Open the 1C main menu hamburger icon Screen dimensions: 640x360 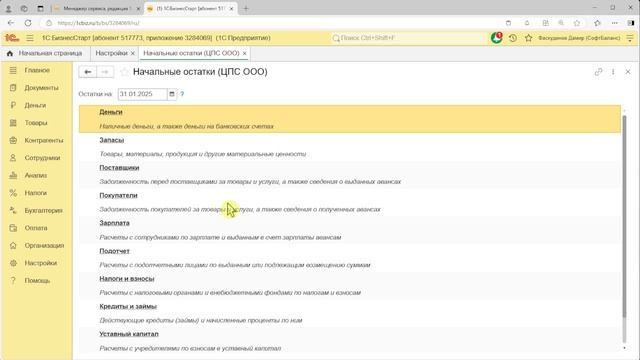point(30,38)
